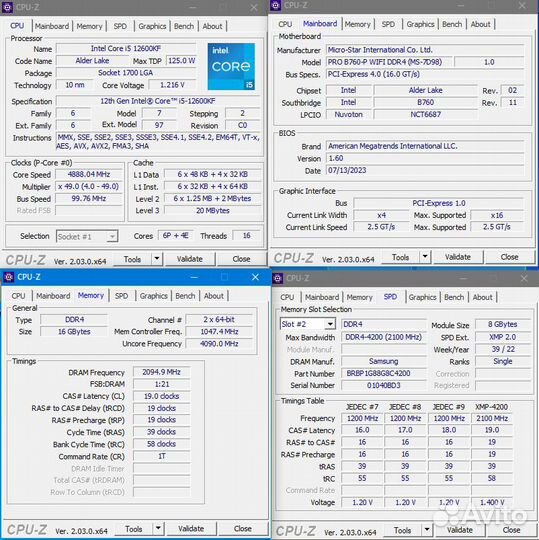Image resolution: width=539 pixels, height=540 pixels.
Task: Close the Memory window with X button
Action: click(x=255, y=277)
